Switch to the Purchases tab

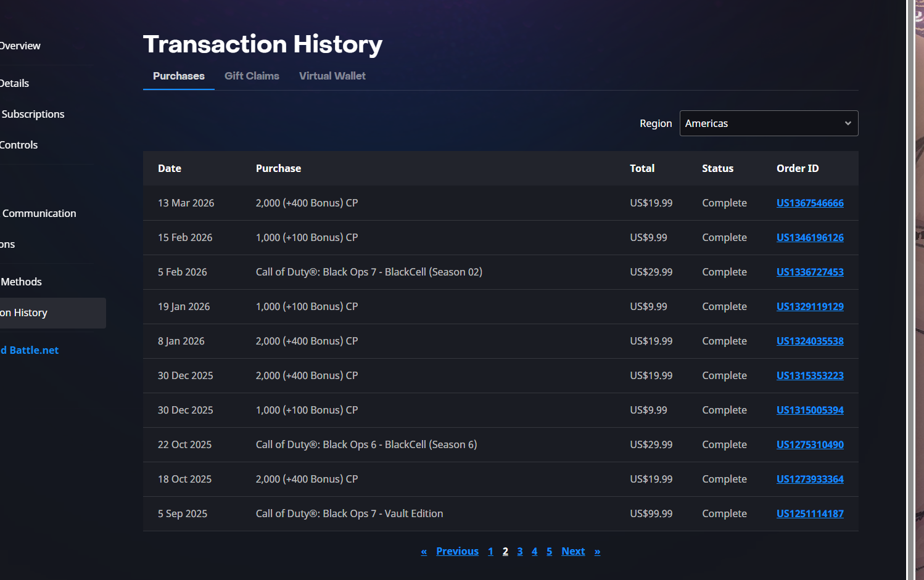click(x=179, y=76)
